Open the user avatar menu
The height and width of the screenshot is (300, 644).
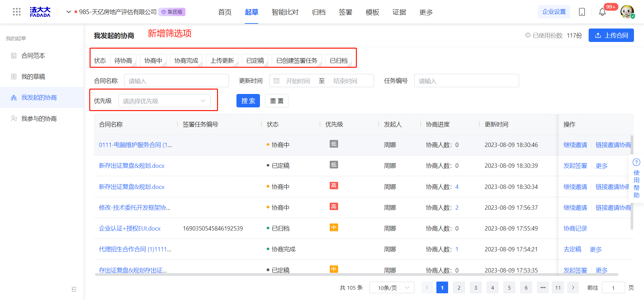627,12
